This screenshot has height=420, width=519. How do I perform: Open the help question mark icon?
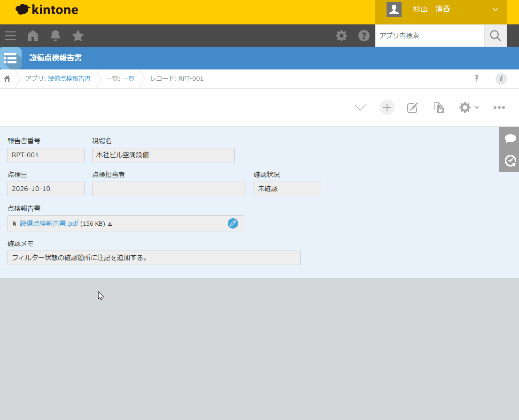tap(364, 36)
